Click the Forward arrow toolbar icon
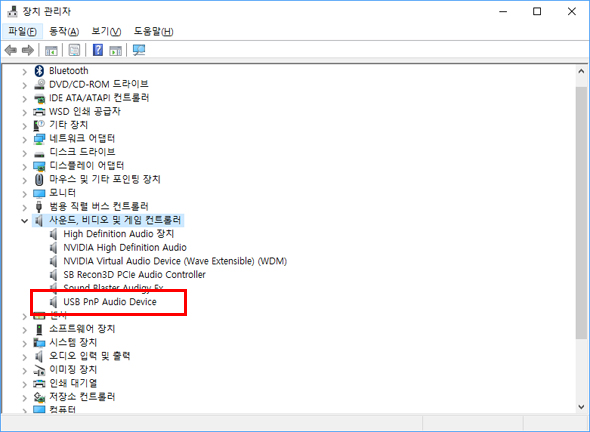 pyautogui.click(x=28, y=50)
